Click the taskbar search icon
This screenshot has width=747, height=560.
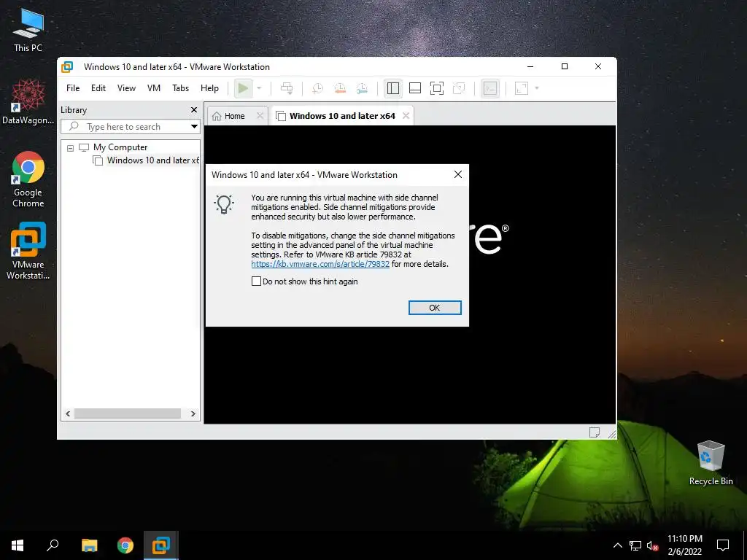click(x=53, y=545)
